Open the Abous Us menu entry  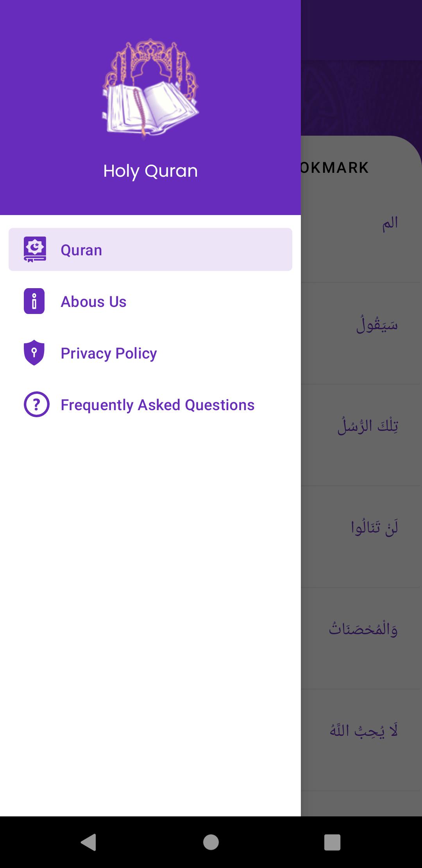click(150, 301)
